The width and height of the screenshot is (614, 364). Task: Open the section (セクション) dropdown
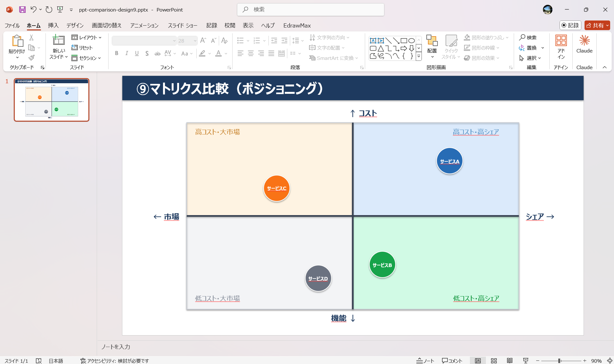[x=86, y=58]
